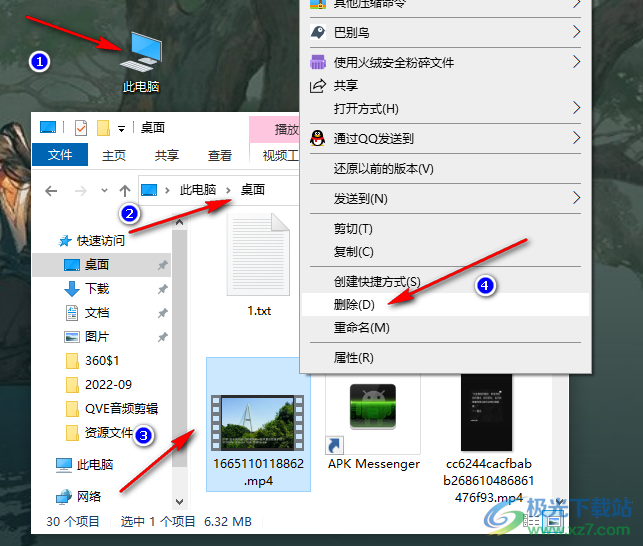Unpin 文档 using its pin icon

(x=162, y=313)
